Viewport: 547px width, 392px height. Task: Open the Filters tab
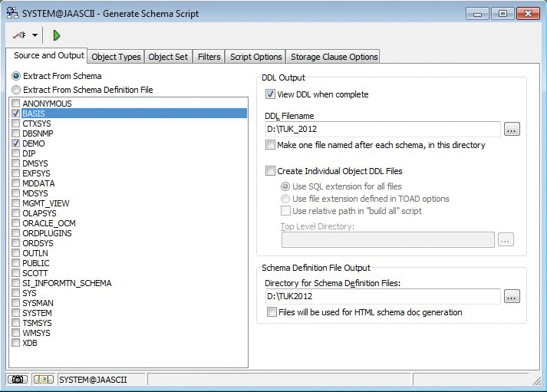(x=209, y=57)
